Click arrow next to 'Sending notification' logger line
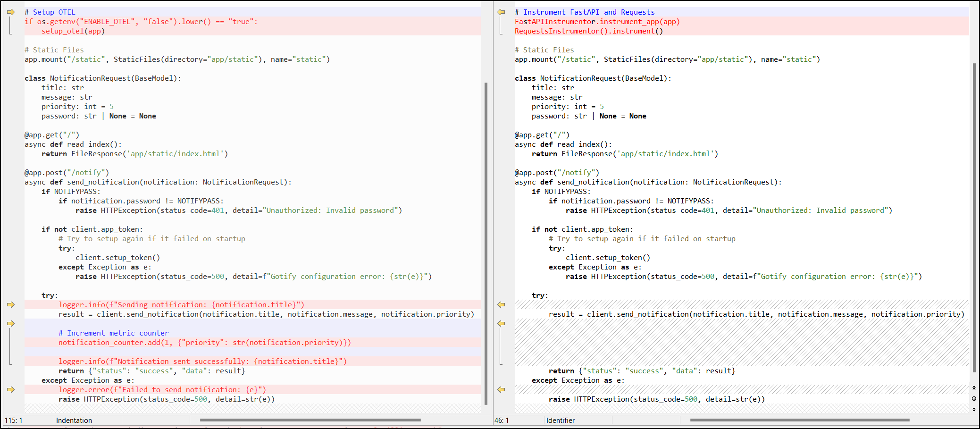 (11, 305)
